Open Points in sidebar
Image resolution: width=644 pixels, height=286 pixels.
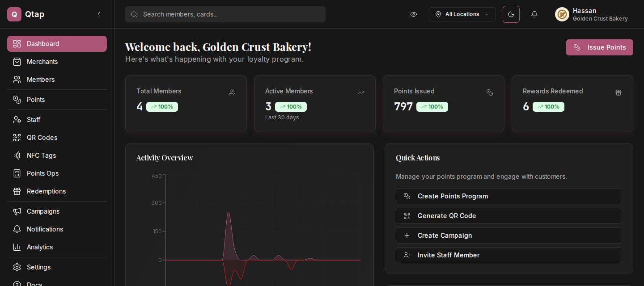coord(57,100)
